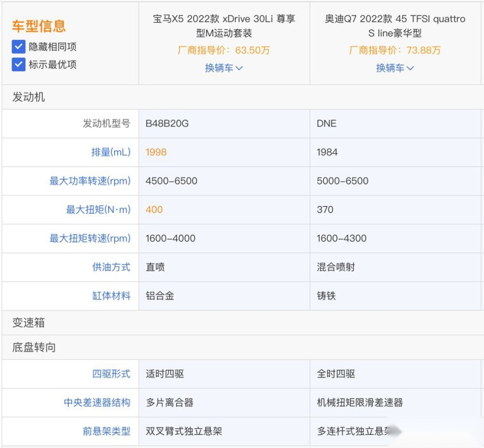Select the 双叉臂式独立悬架 suspension cell
Viewport: 484px width, 448px height.
[224, 431]
